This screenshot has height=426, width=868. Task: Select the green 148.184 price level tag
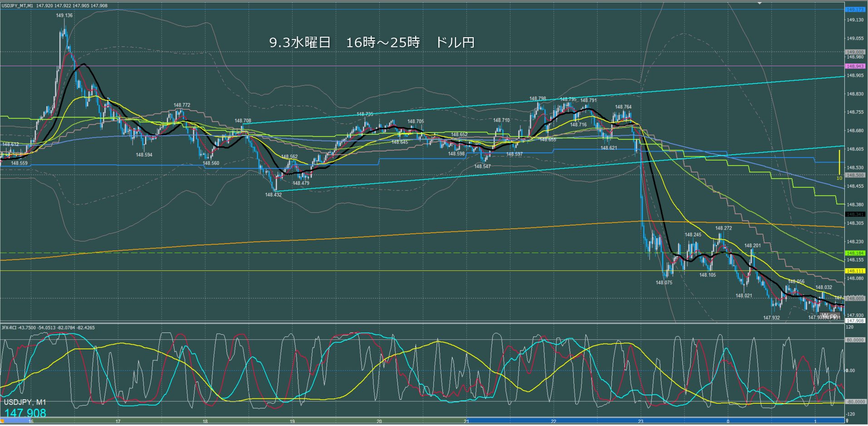point(855,253)
